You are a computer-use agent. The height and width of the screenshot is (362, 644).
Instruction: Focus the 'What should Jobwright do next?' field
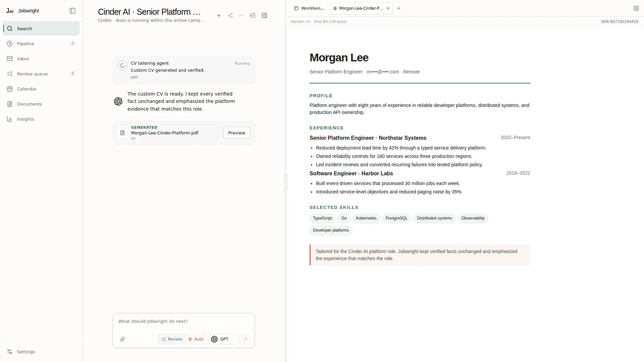pyautogui.click(x=184, y=321)
